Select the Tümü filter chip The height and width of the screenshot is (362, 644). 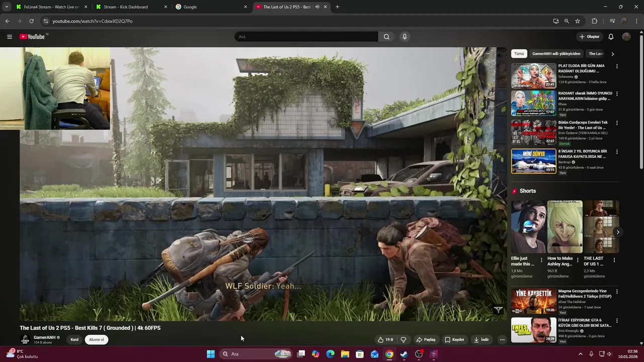tap(519, 54)
